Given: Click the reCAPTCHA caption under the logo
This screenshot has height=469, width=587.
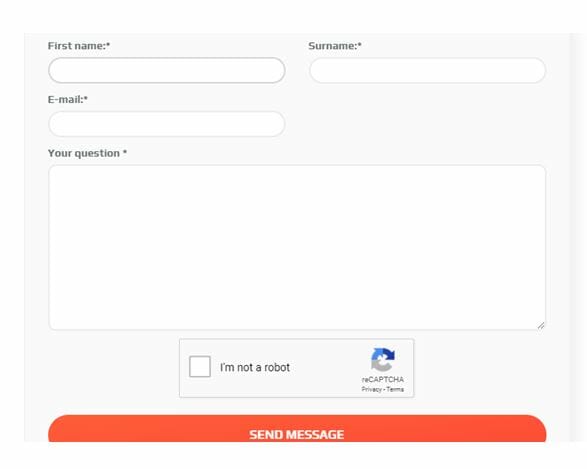Looking at the screenshot, I should 383,380.
